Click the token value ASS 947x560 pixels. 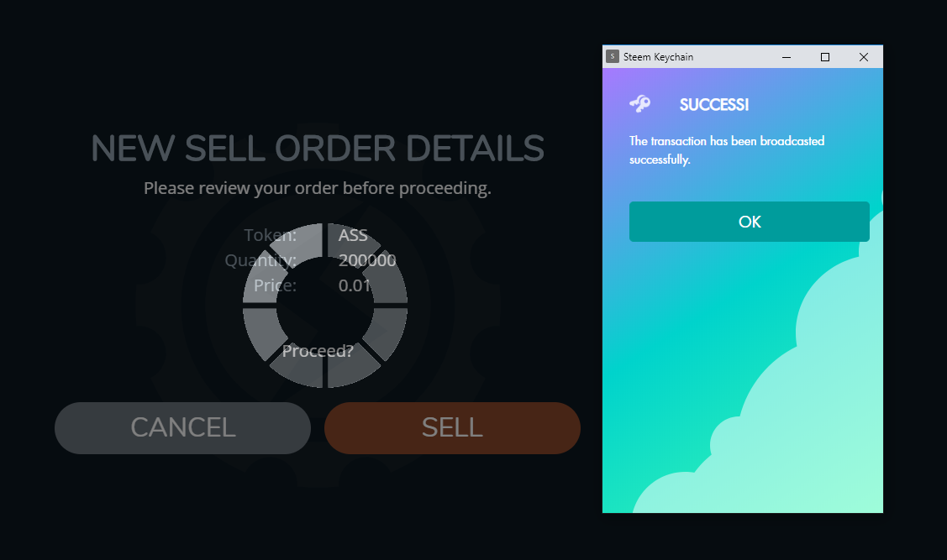click(x=353, y=235)
